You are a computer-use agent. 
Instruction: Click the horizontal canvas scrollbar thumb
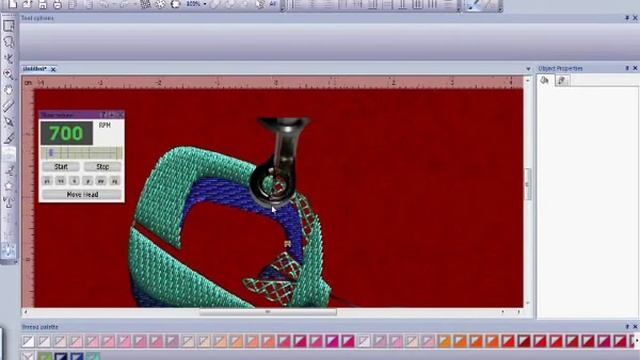[268, 312]
